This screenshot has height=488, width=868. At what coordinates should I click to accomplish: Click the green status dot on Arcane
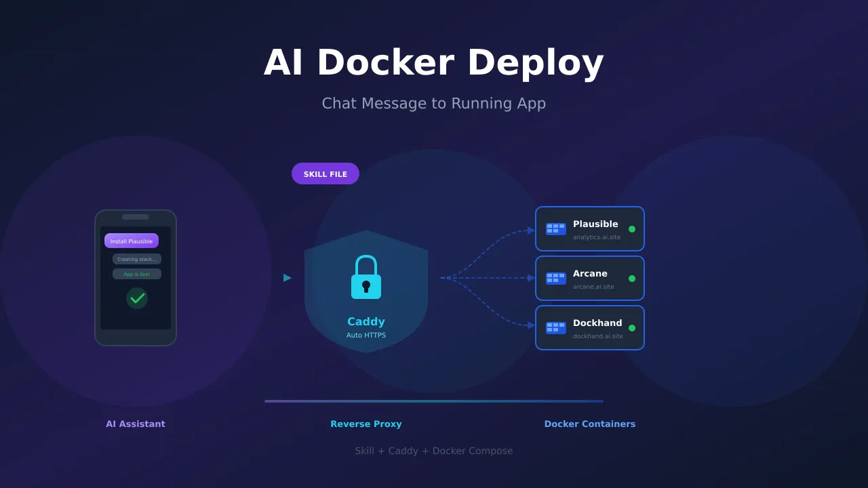632,279
